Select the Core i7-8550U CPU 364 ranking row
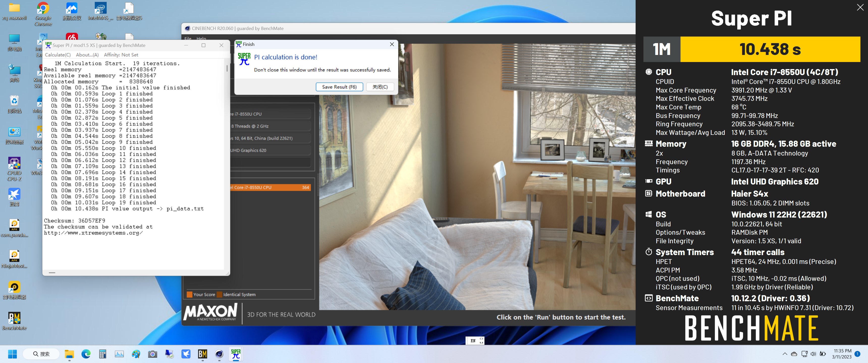The image size is (868, 363). click(x=270, y=188)
